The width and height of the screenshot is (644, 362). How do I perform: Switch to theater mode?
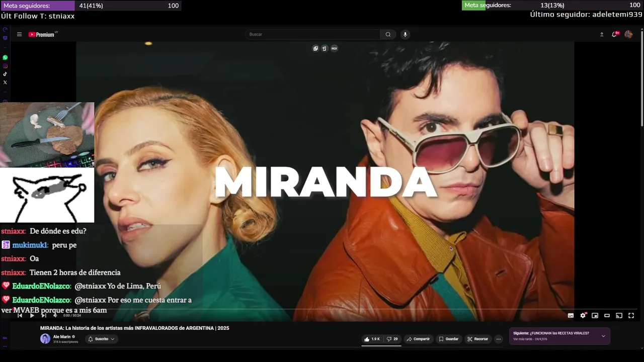coord(607,316)
